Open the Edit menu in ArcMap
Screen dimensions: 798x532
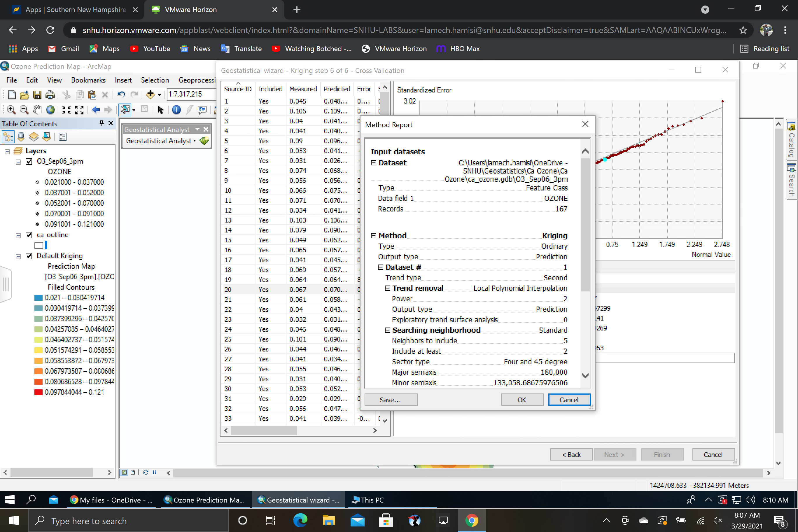coord(32,80)
